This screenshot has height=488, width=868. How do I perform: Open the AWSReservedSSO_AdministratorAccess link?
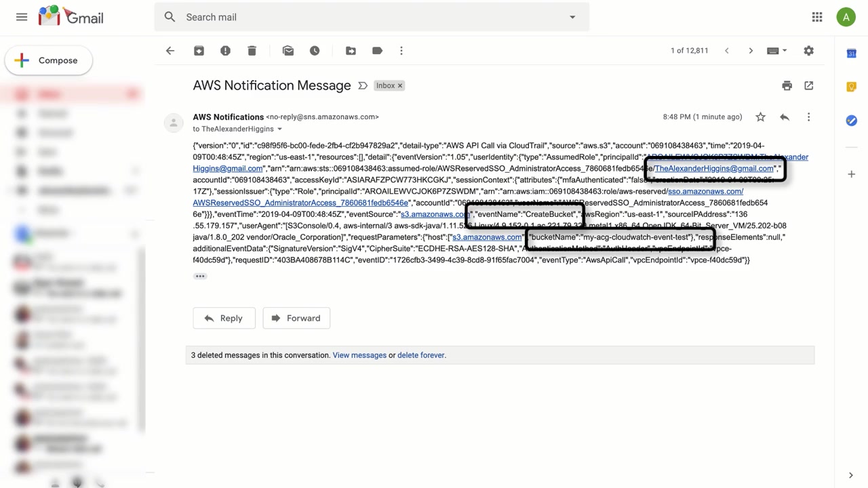tap(300, 203)
